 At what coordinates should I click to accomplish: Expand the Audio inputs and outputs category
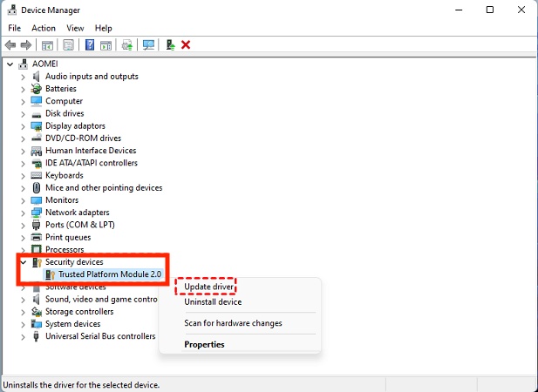[23, 77]
